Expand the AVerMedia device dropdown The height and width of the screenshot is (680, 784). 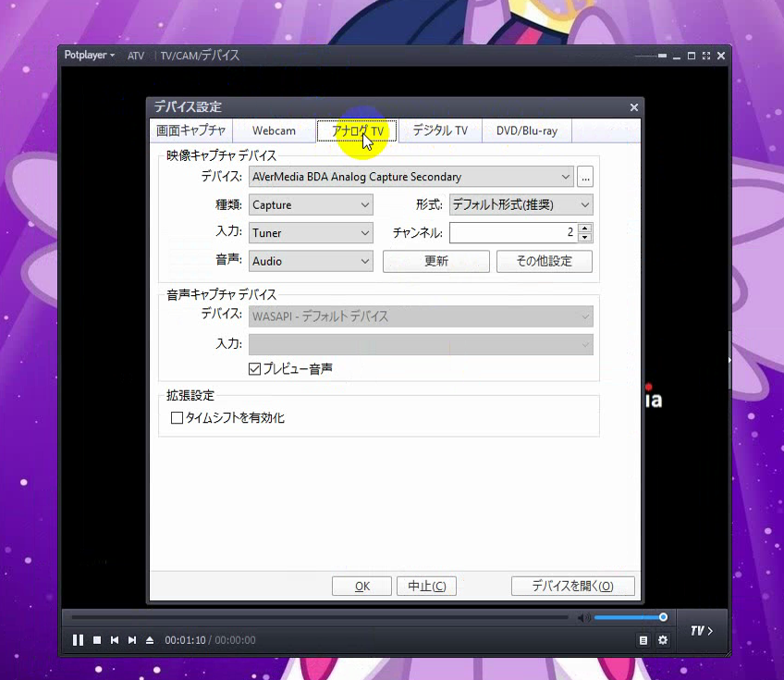click(x=411, y=177)
